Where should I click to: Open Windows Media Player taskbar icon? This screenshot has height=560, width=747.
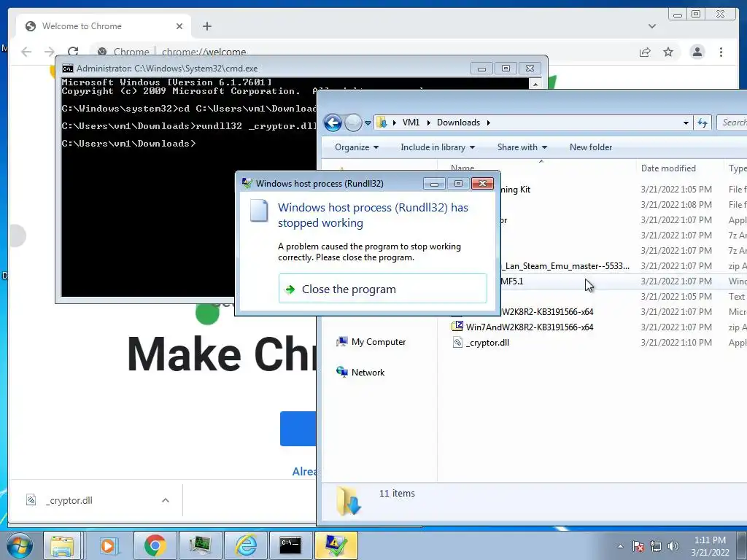[108, 545]
